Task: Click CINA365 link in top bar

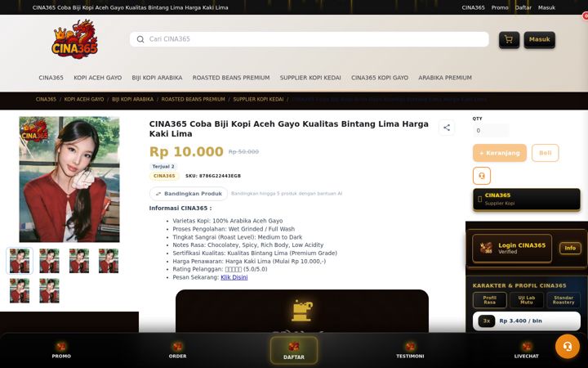Action: click(473, 7)
